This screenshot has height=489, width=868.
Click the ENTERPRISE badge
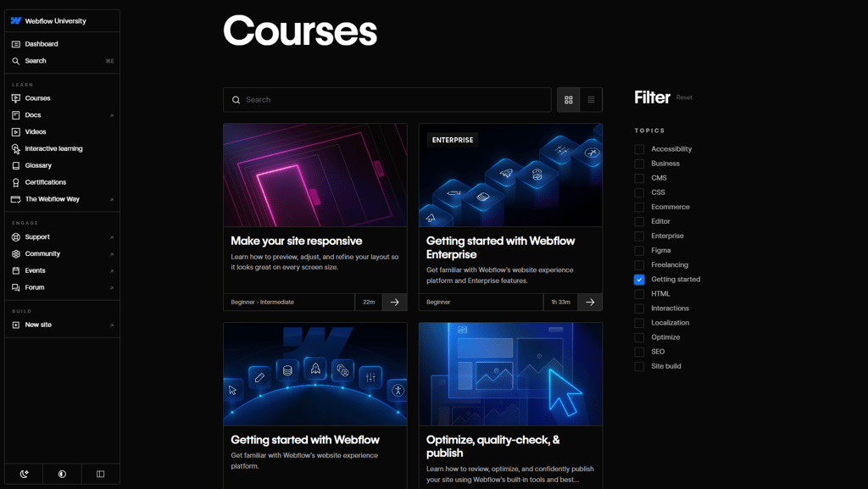point(453,140)
